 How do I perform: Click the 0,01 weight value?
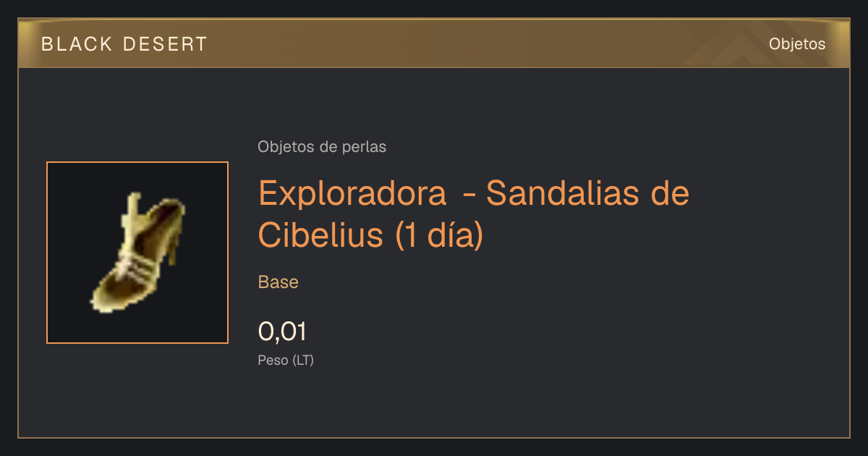pyautogui.click(x=283, y=332)
